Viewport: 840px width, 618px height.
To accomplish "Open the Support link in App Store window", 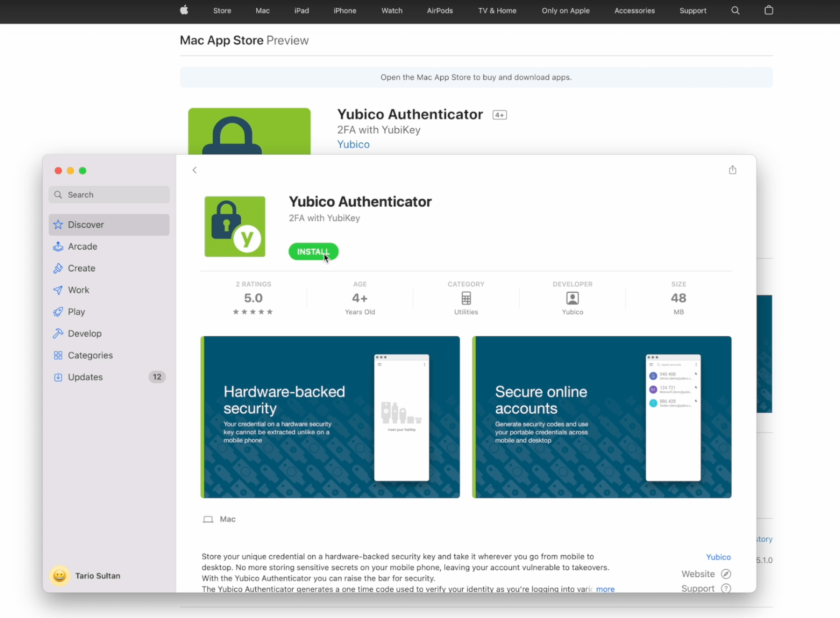I will [x=698, y=588].
